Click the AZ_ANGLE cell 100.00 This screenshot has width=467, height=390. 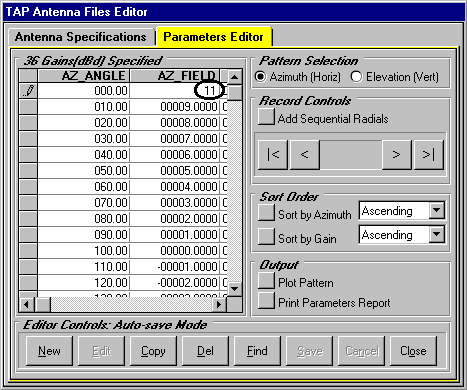83,251
